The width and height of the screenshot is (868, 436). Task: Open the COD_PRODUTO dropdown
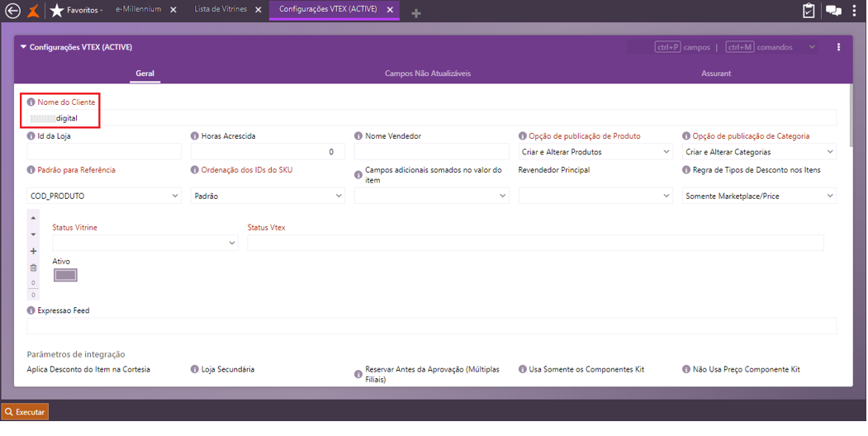pyautogui.click(x=104, y=196)
